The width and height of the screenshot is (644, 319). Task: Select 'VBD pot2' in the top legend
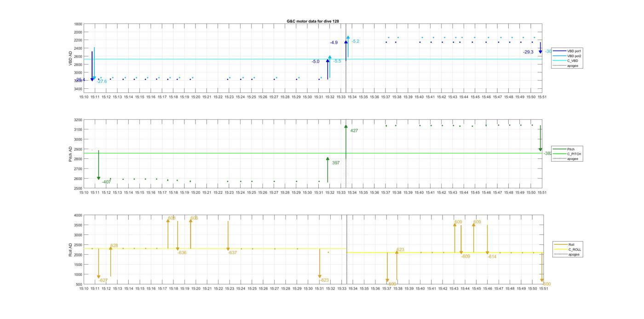tap(575, 56)
